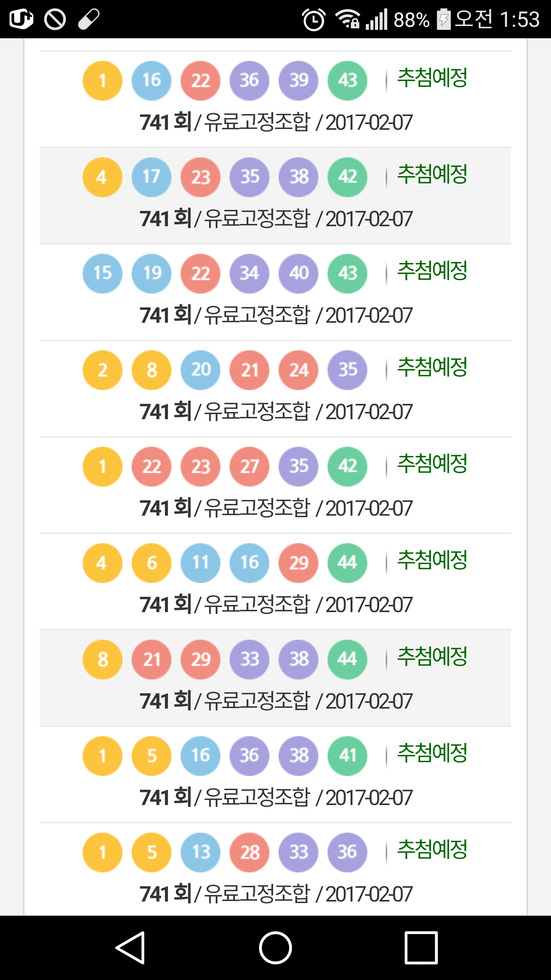The image size is (551, 980).
Task: Tap the yellow ball numbered 6
Action: point(152,563)
